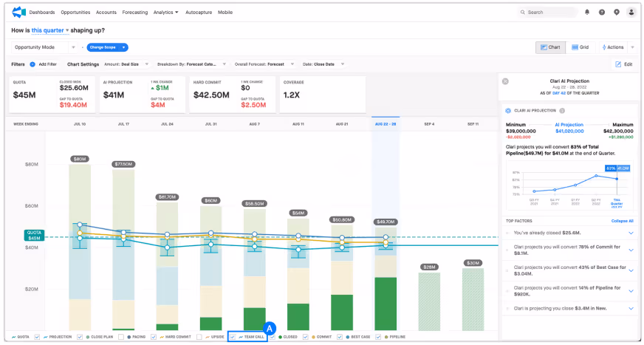Open the Amount: Deal Size dropdown
Screen dimensions: 644x345
[126, 64]
